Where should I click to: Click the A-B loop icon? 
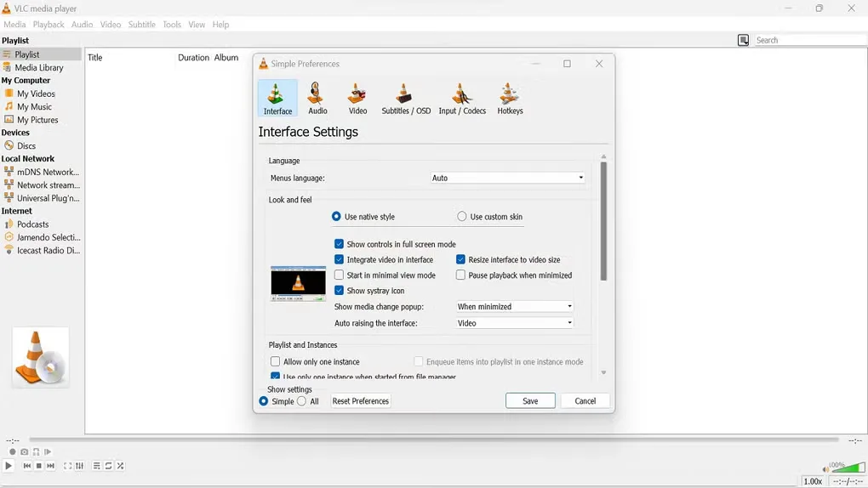coord(36,452)
